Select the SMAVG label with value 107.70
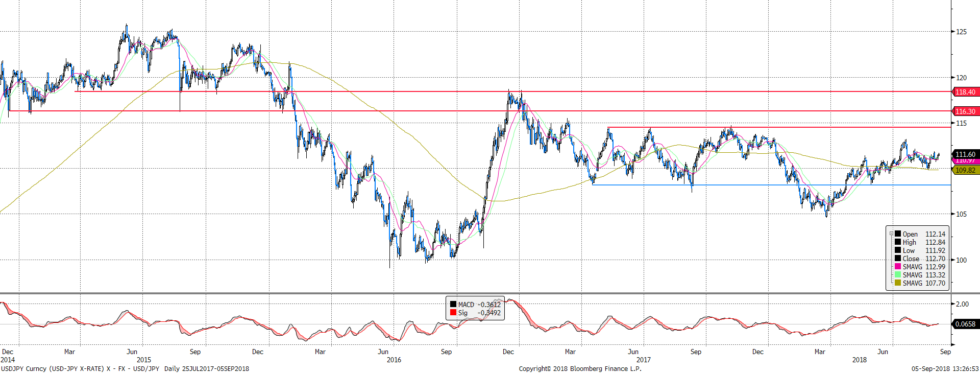The height and width of the screenshot is (373, 980). click(912, 283)
